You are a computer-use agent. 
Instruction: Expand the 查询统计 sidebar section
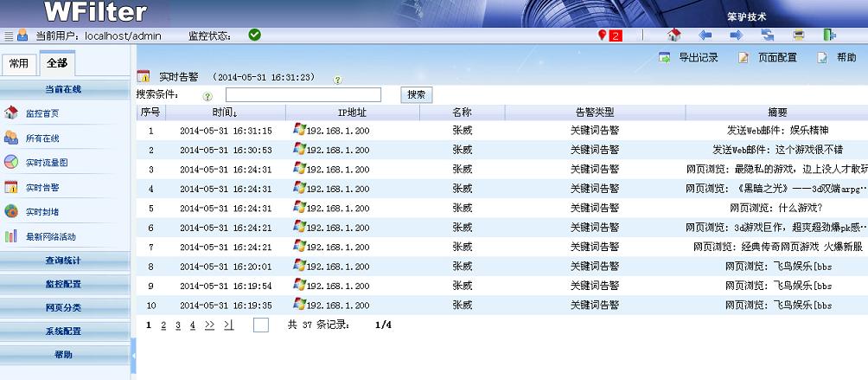pos(64,259)
